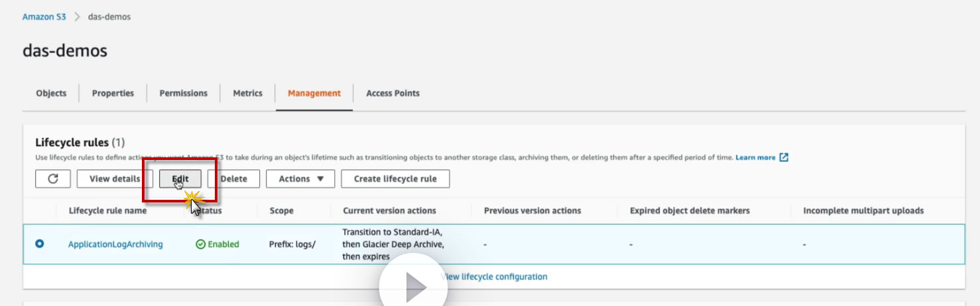
Task: Switch to the Objects tab
Action: point(51,93)
